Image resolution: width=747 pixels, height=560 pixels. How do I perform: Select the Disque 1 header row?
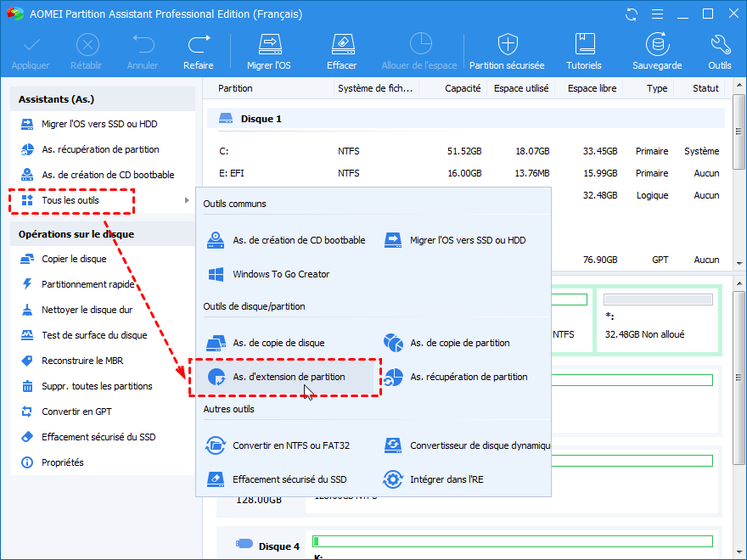pyautogui.click(x=466, y=119)
